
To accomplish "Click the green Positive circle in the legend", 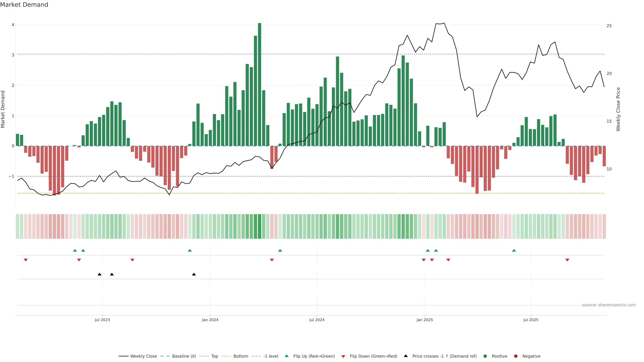I will coord(485,356).
